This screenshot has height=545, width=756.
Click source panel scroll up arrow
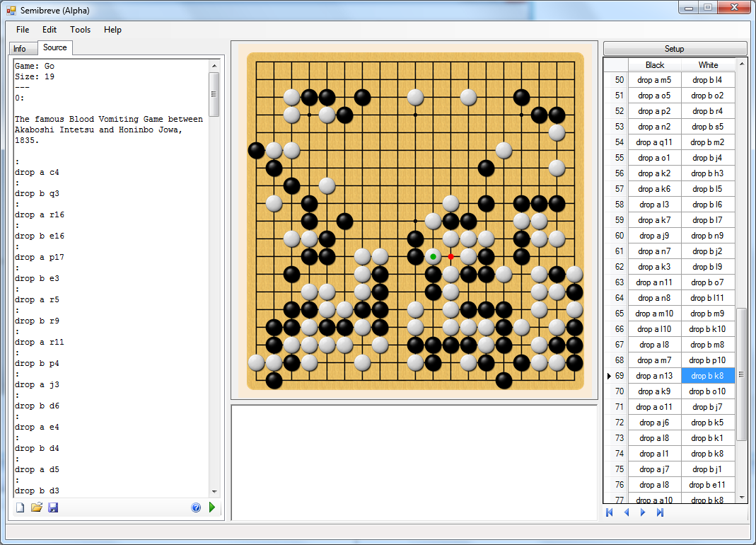point(214,65)
